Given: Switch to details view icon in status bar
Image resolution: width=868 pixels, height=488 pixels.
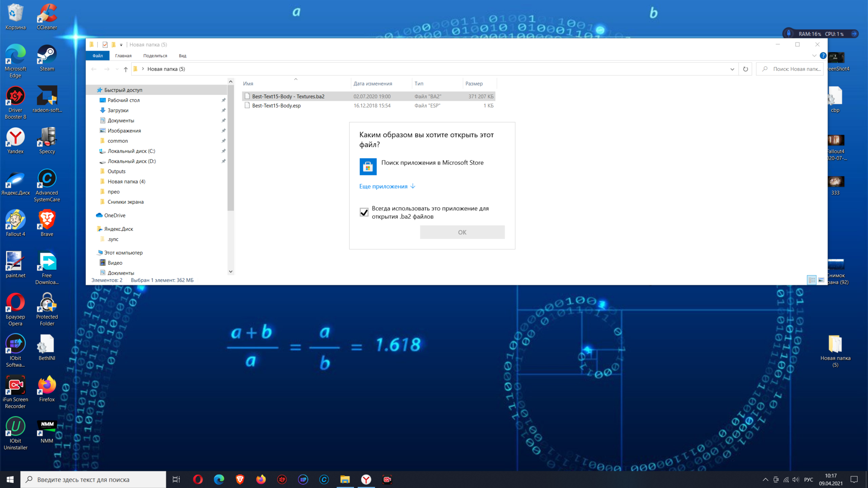Looking at the screenshot, I should pyautogui.click(x=811, y=280).
